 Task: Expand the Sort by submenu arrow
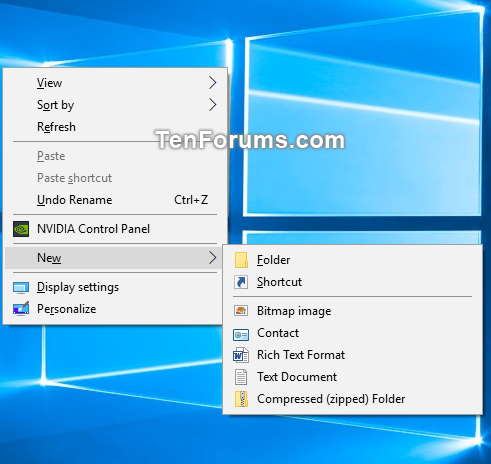[x=213, y=105]
